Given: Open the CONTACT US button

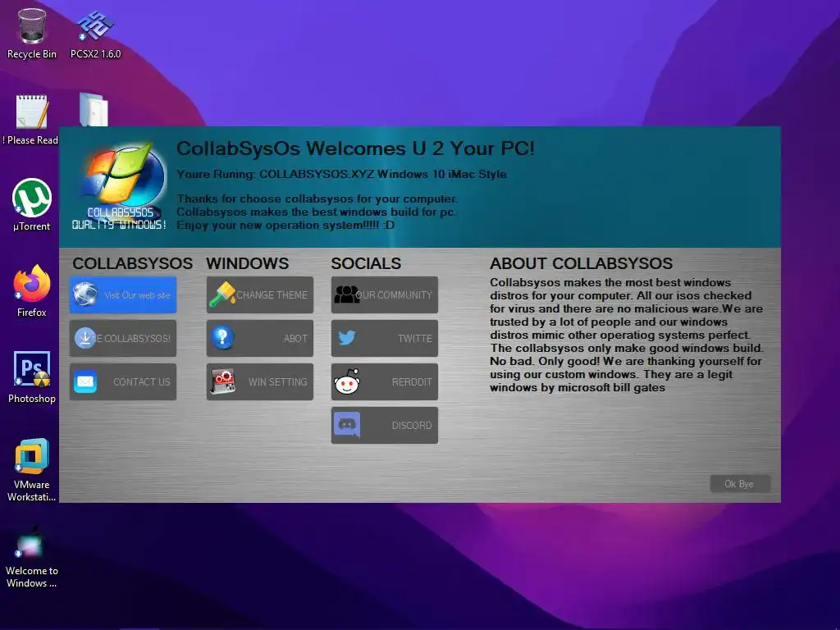Looking at the screenshot, I should pos(123,381).
